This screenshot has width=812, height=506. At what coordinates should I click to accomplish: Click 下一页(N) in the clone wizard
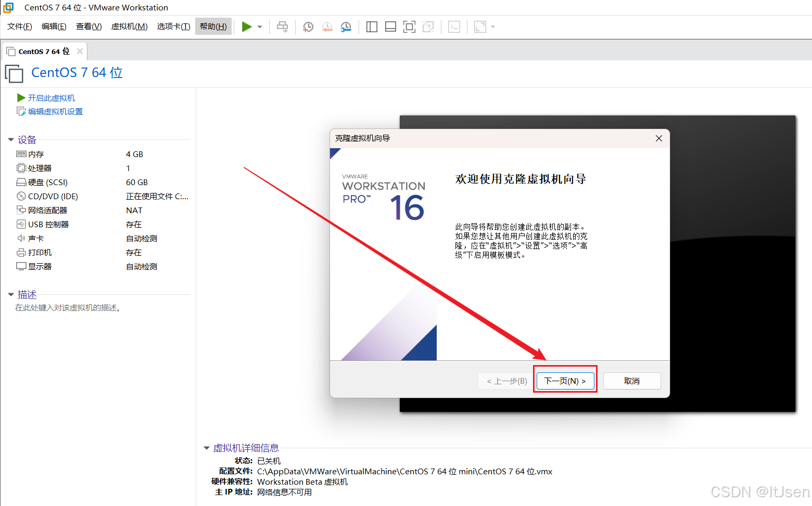(565, 381)
